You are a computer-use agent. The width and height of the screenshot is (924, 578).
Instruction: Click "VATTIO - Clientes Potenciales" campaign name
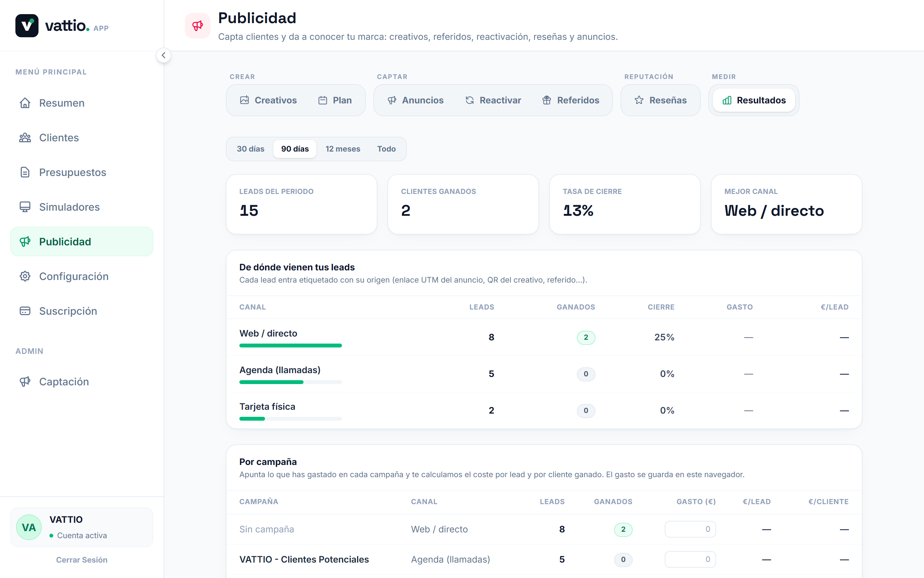pos(304,559)
